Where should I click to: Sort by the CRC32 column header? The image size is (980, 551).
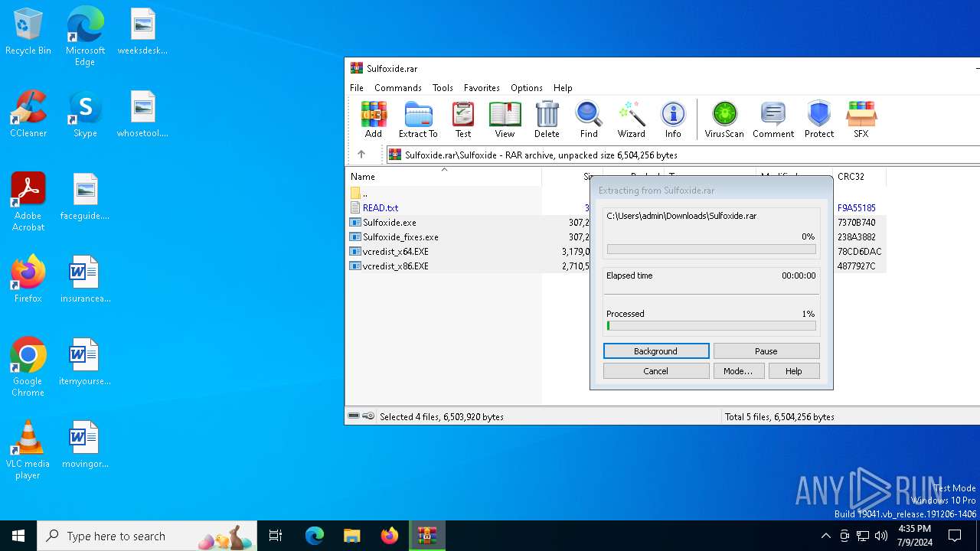coord(859,177)
